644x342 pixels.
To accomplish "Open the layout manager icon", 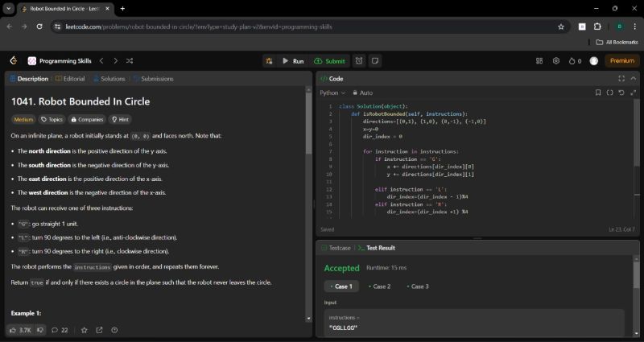I will (539, 61).
